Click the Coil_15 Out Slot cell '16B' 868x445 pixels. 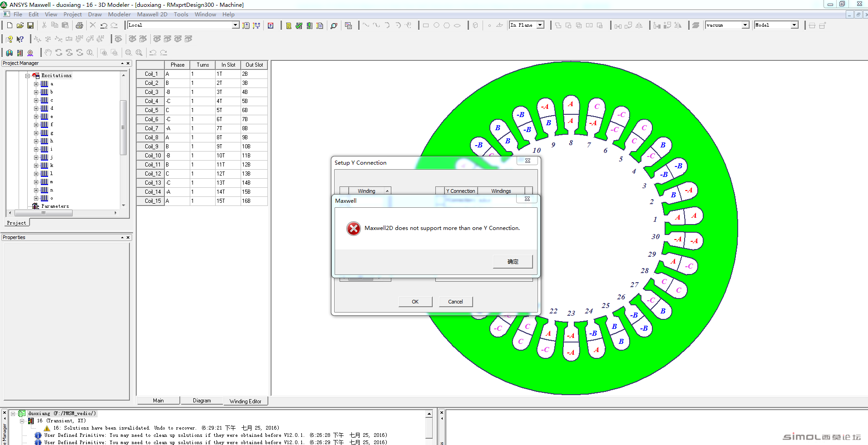[254, 201]
